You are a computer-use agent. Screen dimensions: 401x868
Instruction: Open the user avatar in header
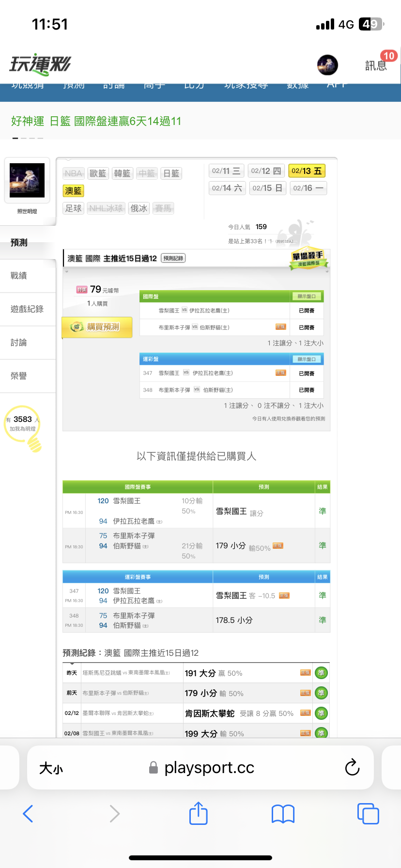327,65
